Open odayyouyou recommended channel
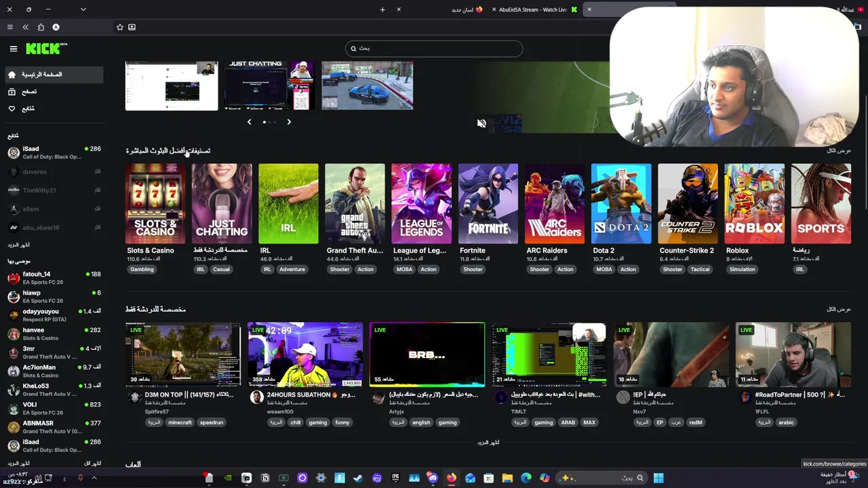868x488 pixels. pos(53,315)
